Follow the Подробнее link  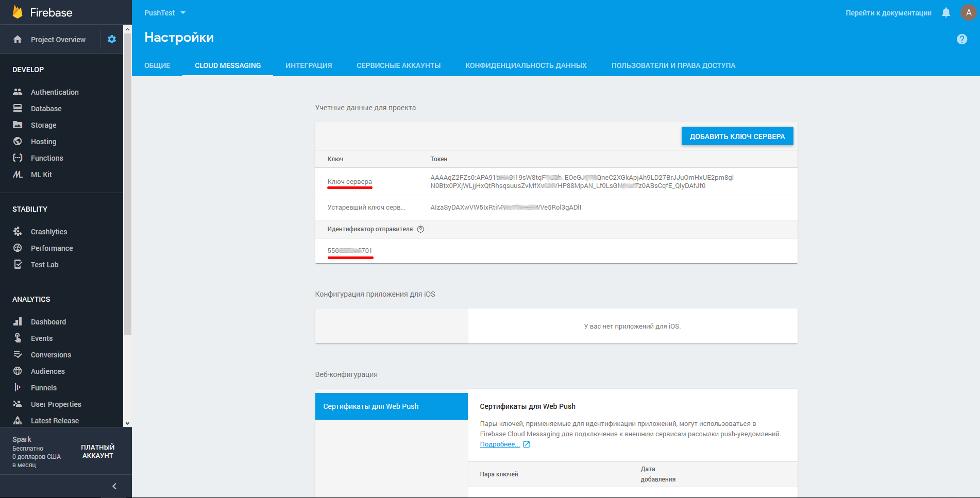pyautogui.click(x=500, y=444)
